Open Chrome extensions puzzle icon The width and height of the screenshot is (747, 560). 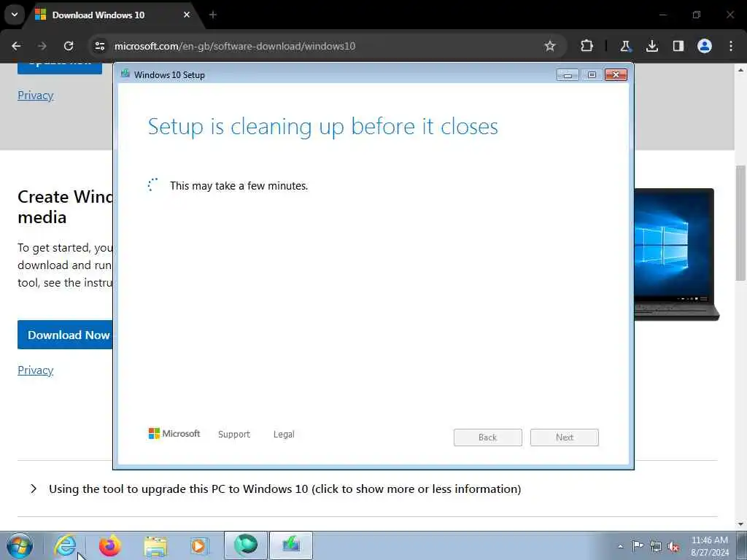[x=587, y=46]
